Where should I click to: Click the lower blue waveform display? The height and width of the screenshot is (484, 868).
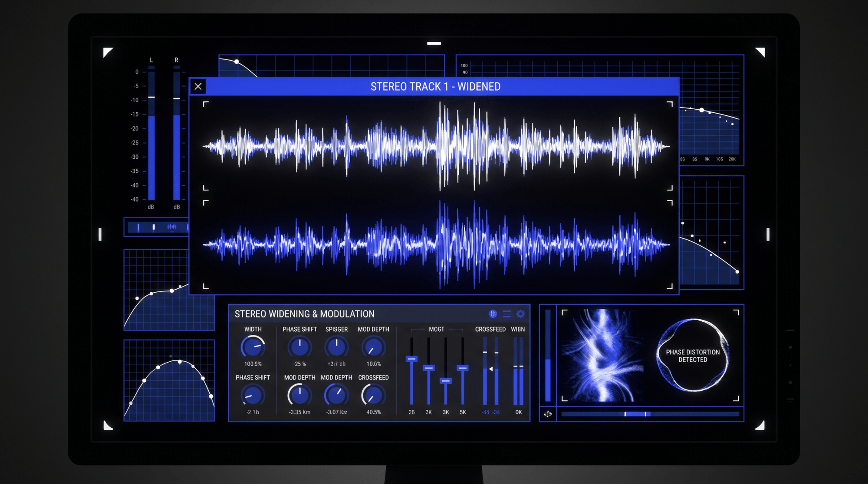[437, 245]
